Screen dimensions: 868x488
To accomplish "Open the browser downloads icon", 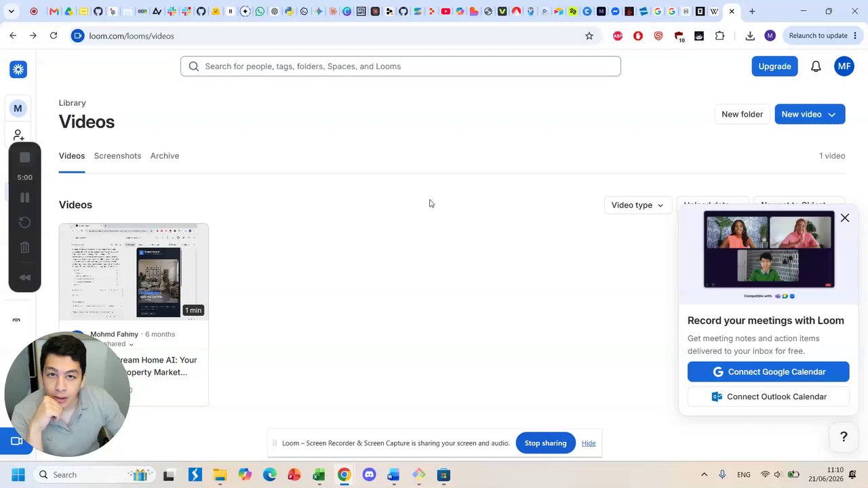I will (x=750, y=36).
